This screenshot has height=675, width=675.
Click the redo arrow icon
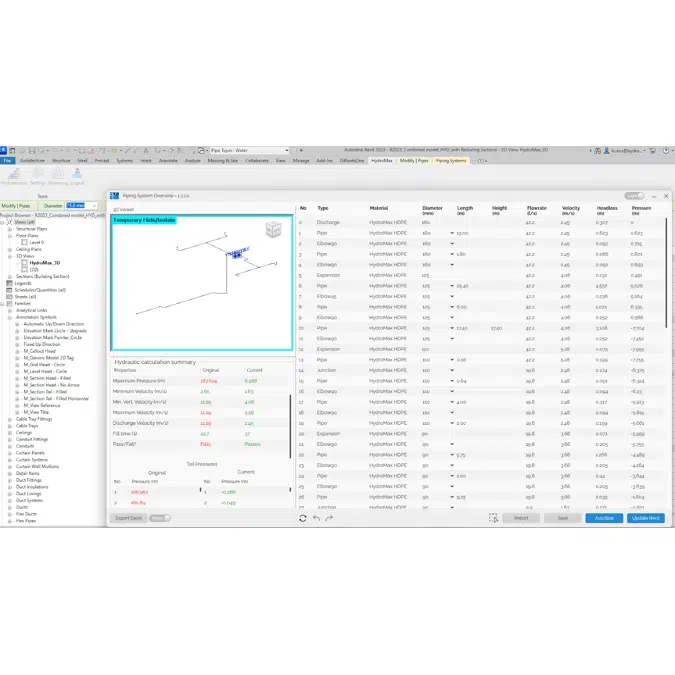tap(330, 518)
